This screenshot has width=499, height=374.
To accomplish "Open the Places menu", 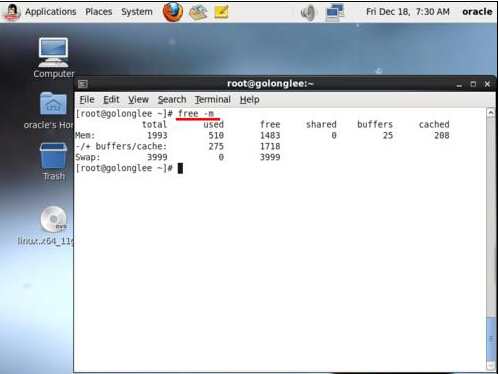I will (99, 12).
